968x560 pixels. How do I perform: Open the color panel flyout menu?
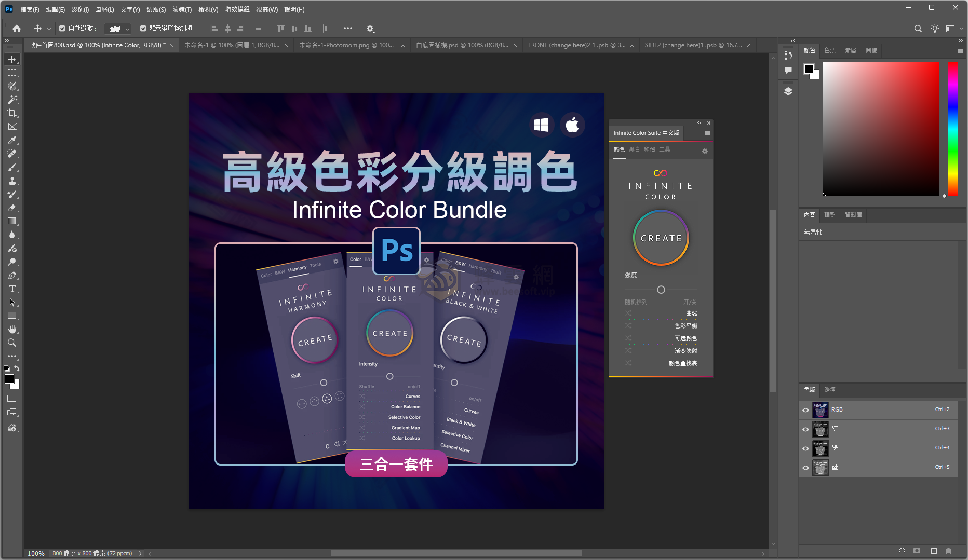[960, 51]
